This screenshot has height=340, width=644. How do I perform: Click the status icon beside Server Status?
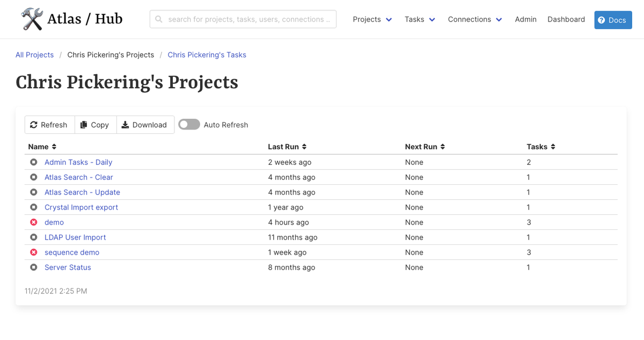(x=33, y=267)
